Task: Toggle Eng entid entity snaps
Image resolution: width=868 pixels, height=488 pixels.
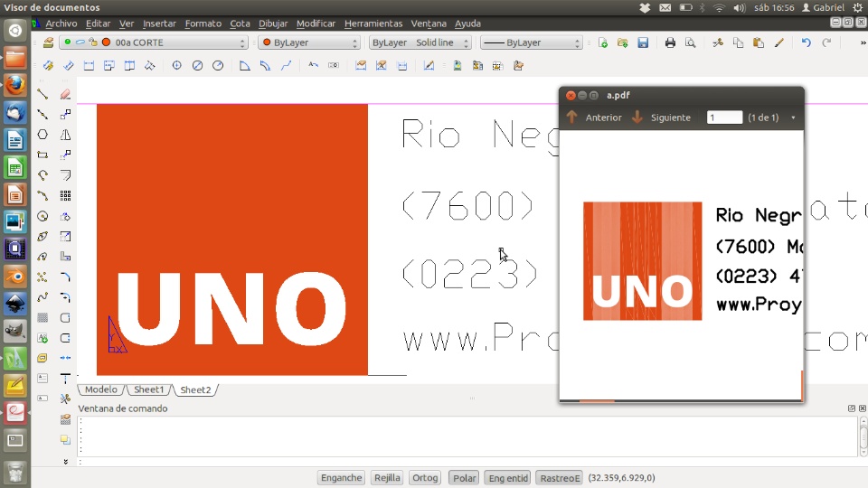Action: (x=507, y=477)
